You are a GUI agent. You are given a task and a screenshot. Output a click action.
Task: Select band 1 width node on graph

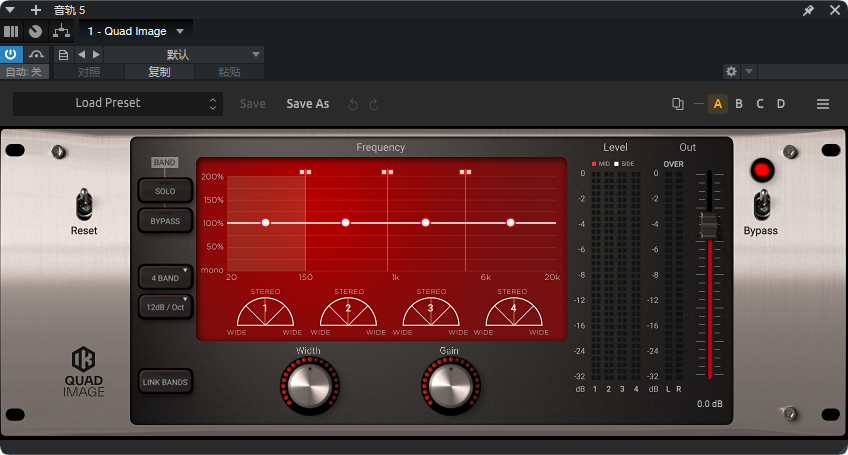266,223
